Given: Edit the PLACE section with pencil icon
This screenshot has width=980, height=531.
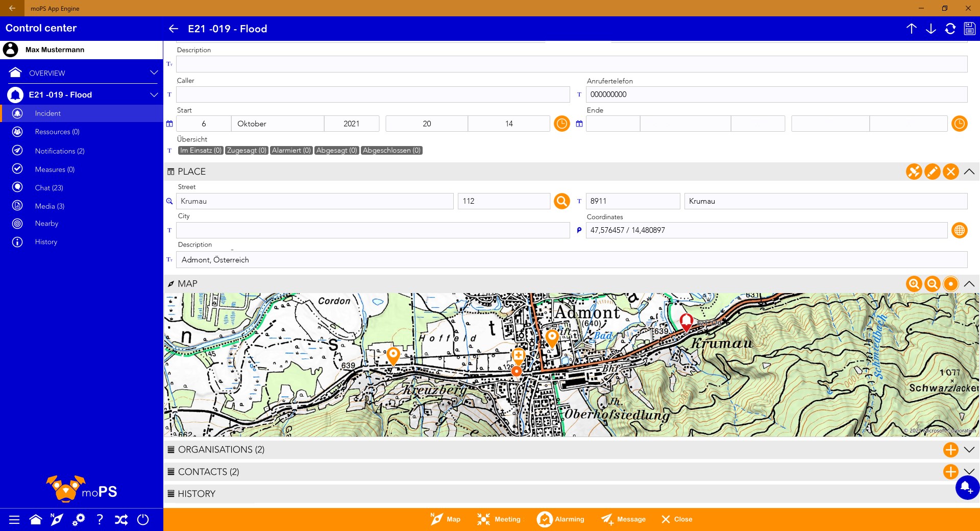Looking at the screenshot, I should tap(933, 172).
